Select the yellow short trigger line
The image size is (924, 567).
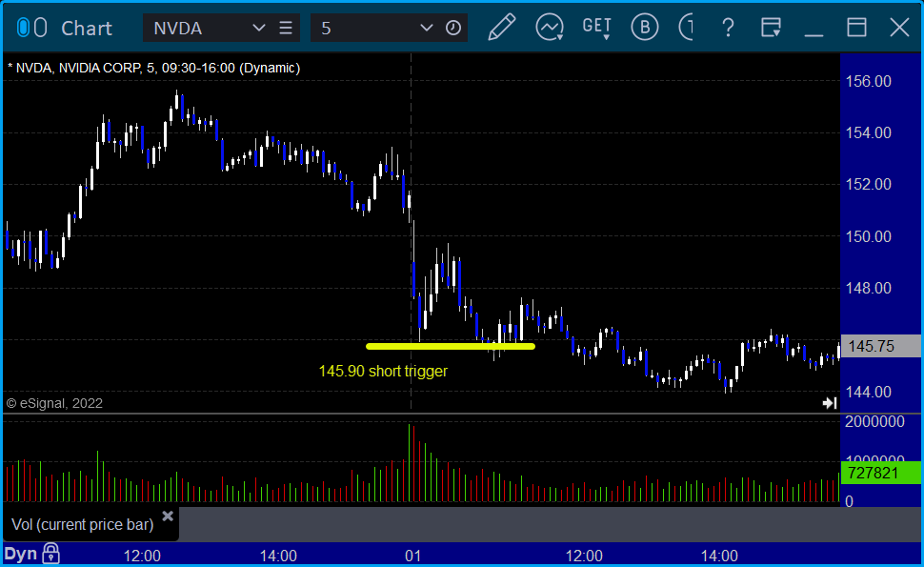pyautogui.click(x=451, y=347)
